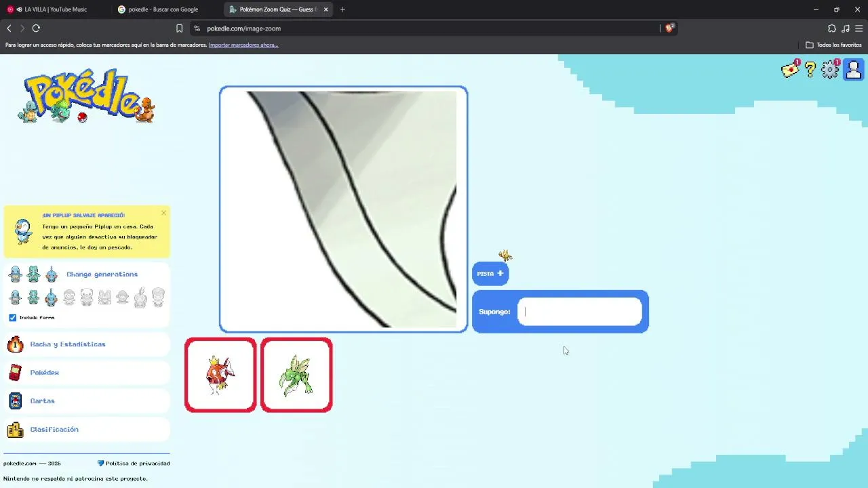Click the Change generations label
This screenshot has height=488, width=868.
[102, 274]
